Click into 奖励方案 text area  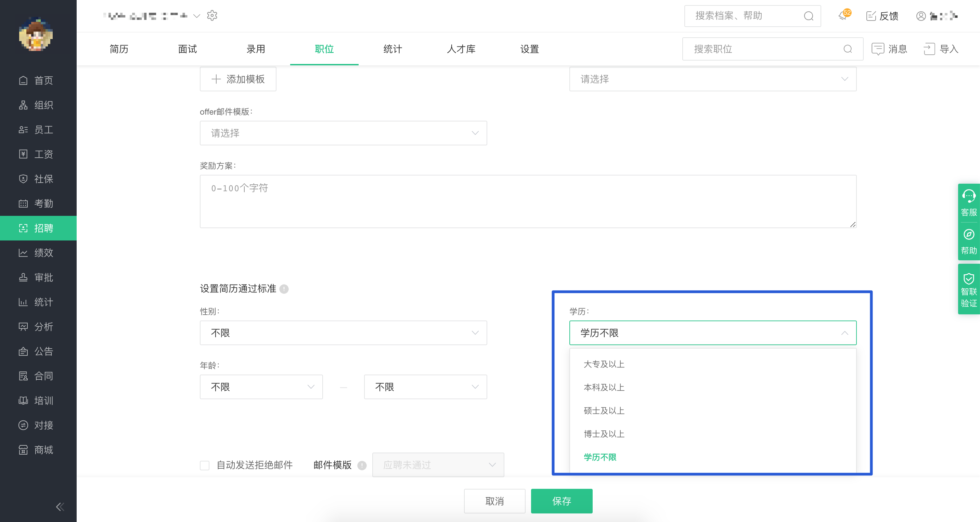tap(528, 201)
